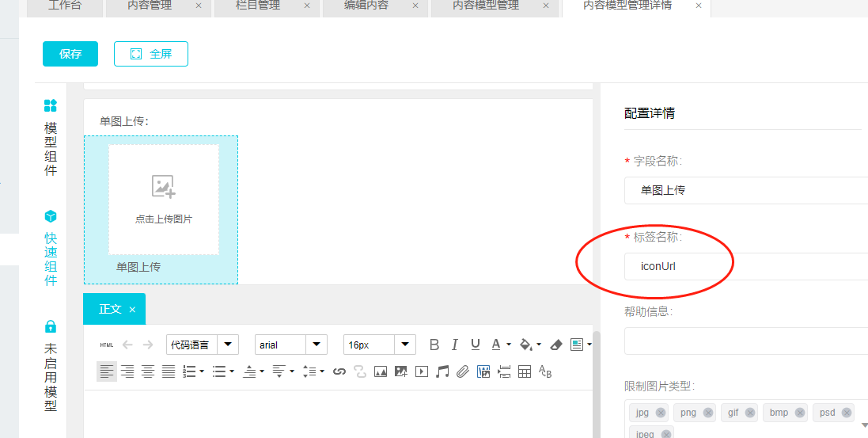Toggle underline formatting
This screenshot has width=868, height=438.
[475, 345]
